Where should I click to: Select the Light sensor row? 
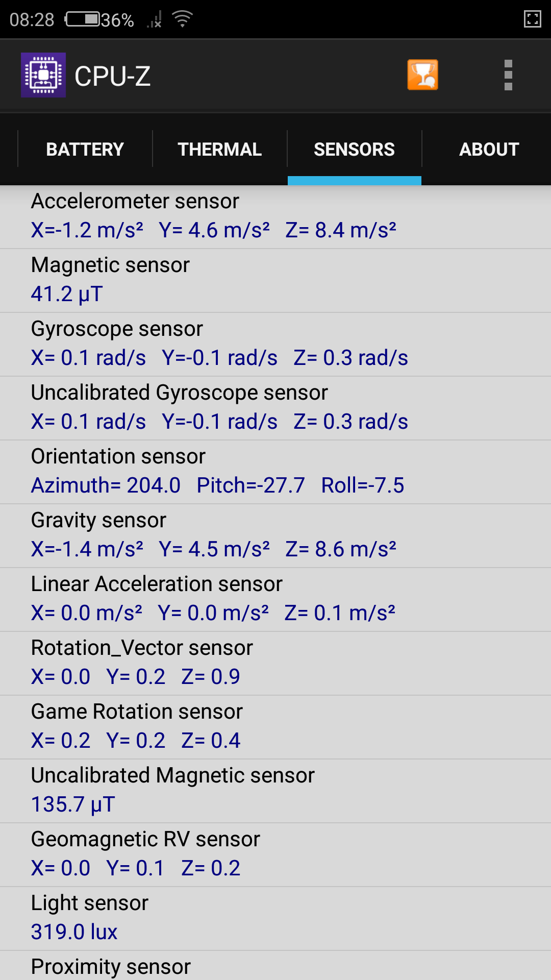(275, 918)
